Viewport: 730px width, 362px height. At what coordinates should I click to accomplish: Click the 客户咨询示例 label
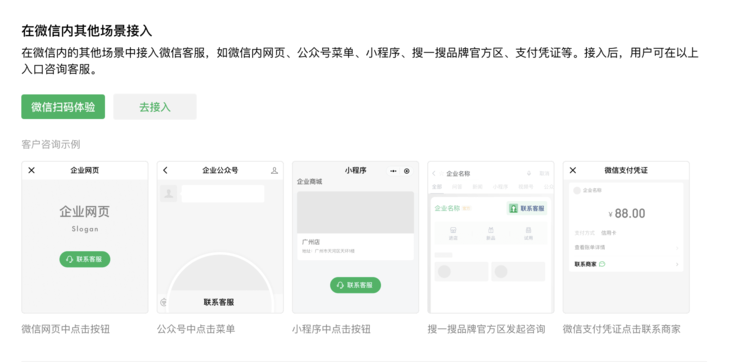pos(51,144)
